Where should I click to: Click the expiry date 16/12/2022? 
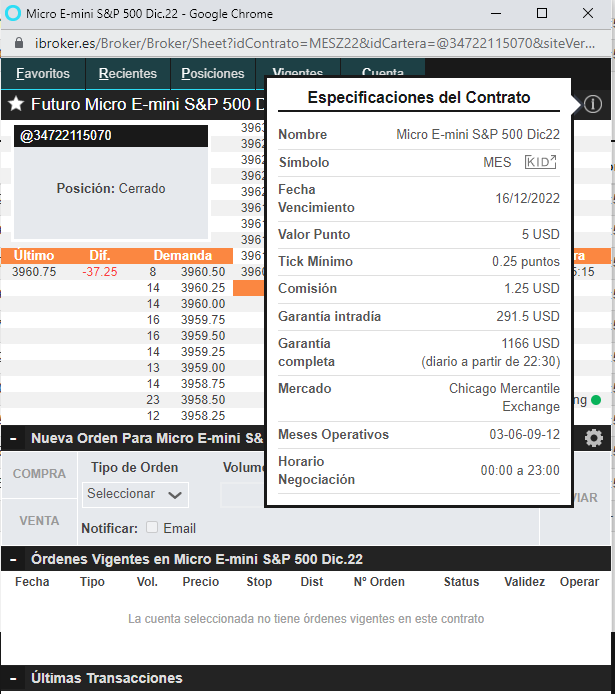pos(527,198)
